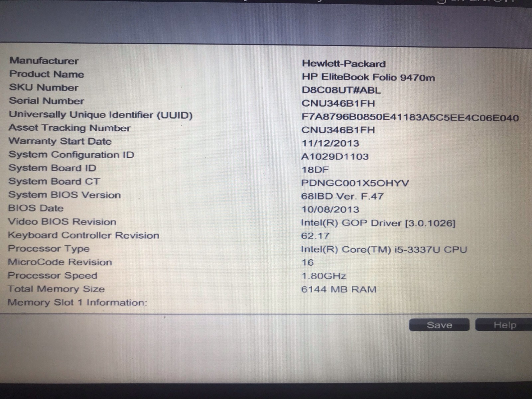Click the A1029D1103 configuration value

pos(335,157)
